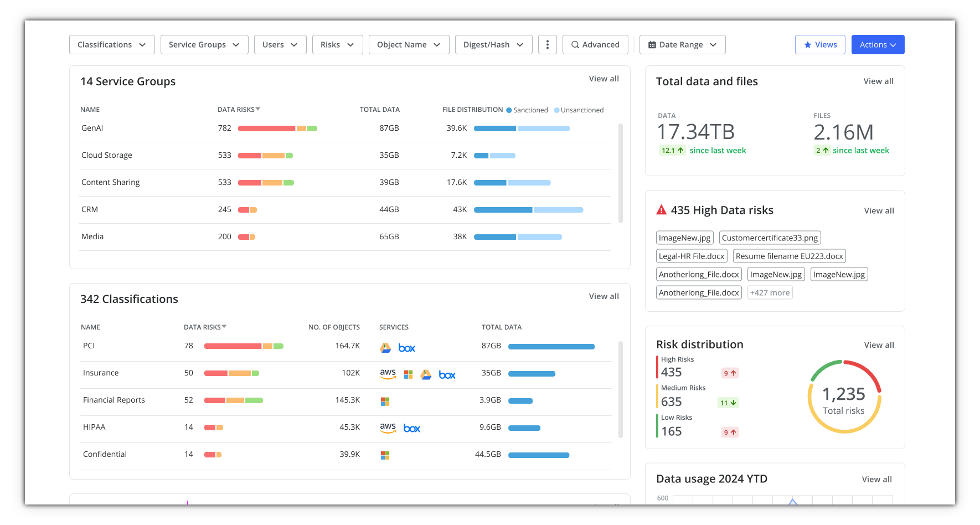Click the Views button
This screenshot has height=525, width=980.
(820, 45)
